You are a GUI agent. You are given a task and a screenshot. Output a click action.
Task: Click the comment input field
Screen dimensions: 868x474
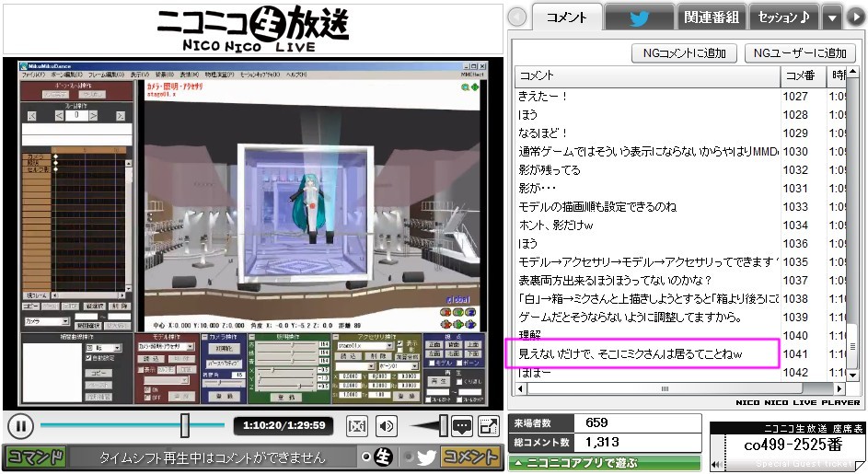212,457
